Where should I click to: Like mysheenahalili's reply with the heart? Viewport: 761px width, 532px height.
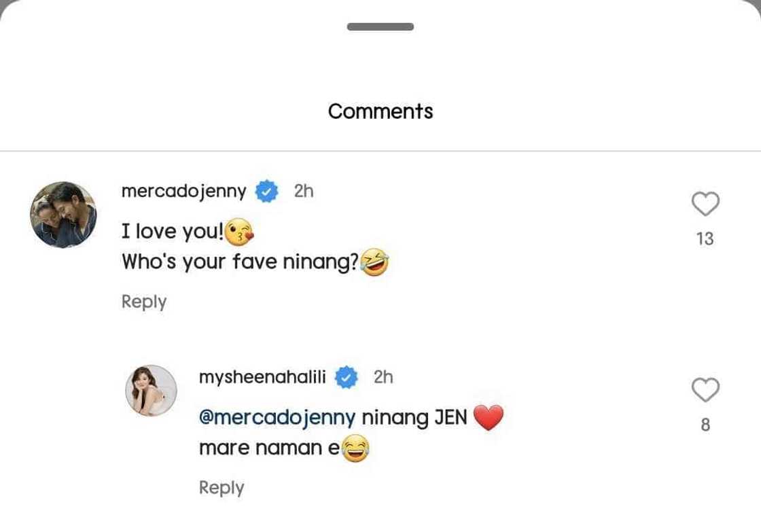point(705,390)
